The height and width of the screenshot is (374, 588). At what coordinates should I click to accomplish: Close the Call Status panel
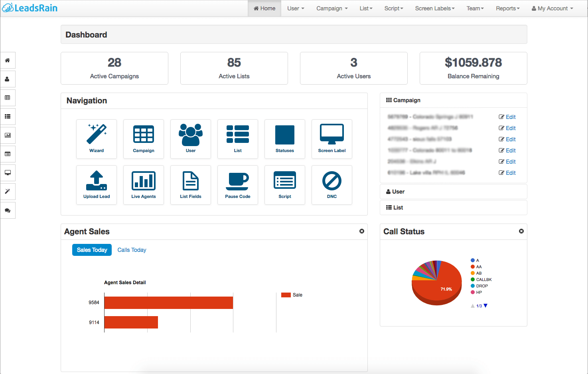pos(521,231)
